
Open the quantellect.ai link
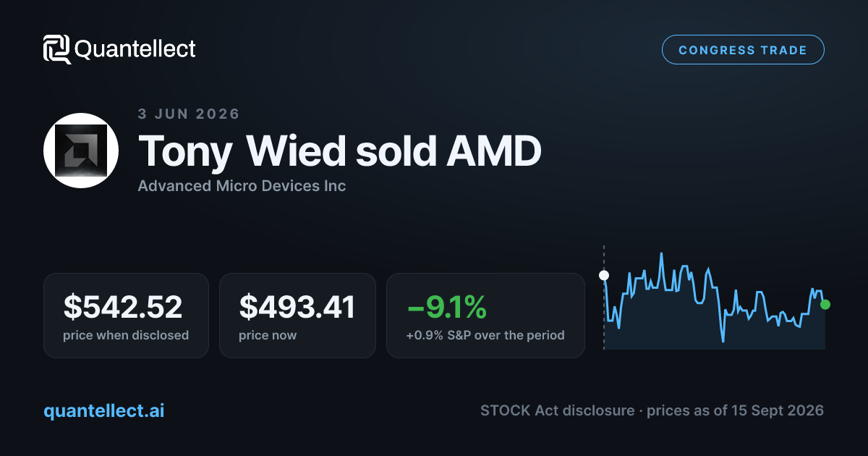pyautogui.click(x=104, y=410)
